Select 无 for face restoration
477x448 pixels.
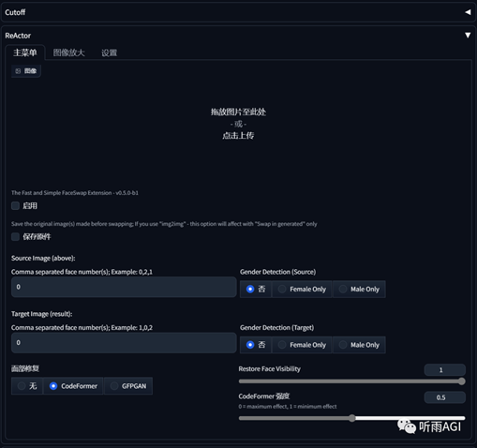pos(27,386)
